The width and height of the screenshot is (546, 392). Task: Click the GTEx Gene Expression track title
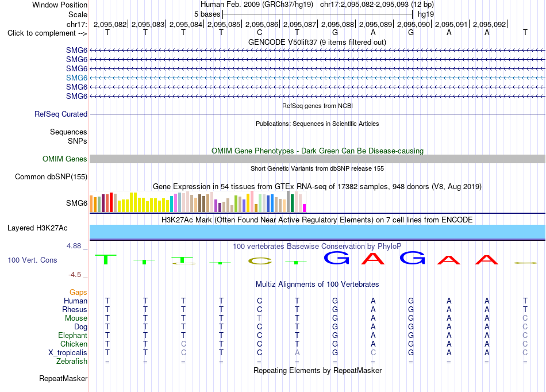point(317,187)
